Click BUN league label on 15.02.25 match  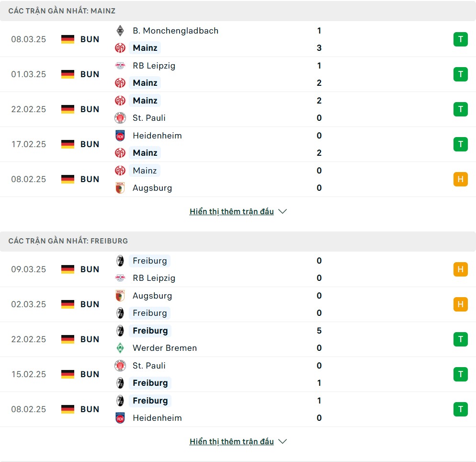[x=90, y=374]
